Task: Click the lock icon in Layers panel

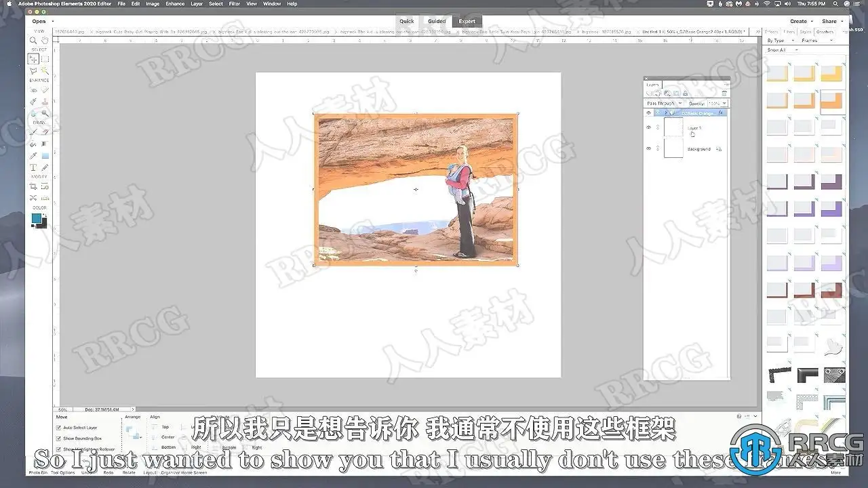Action: click(685, 93)
